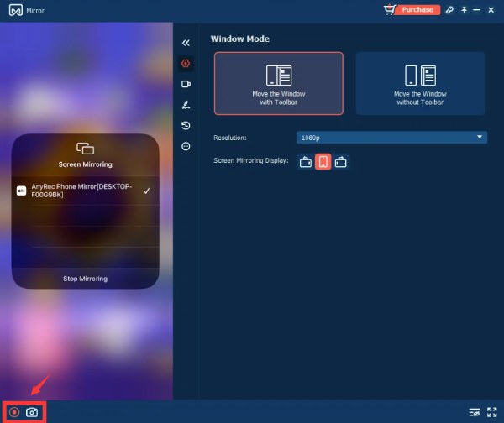Pin the window on top
Viewport: 504px width, 423px height.
tap(465, 9)
